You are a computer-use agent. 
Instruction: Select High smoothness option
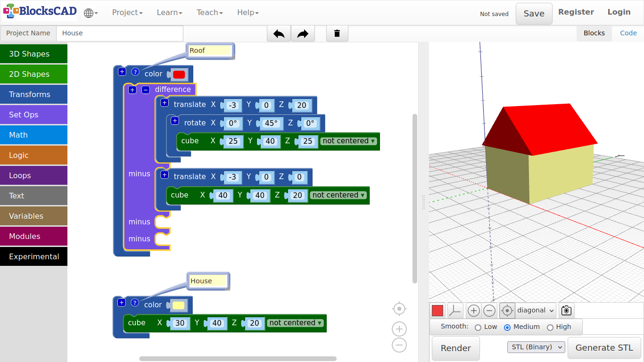(x=550, y=327)
